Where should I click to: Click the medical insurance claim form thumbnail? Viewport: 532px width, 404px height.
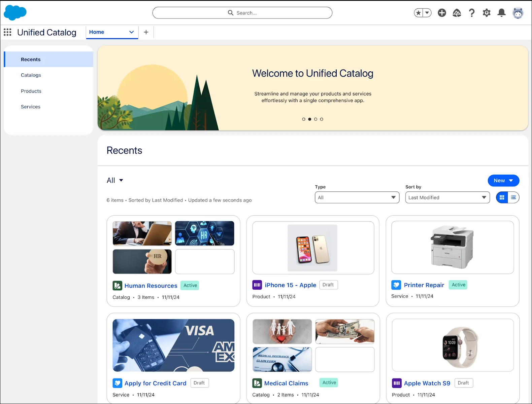coord(282,360)
